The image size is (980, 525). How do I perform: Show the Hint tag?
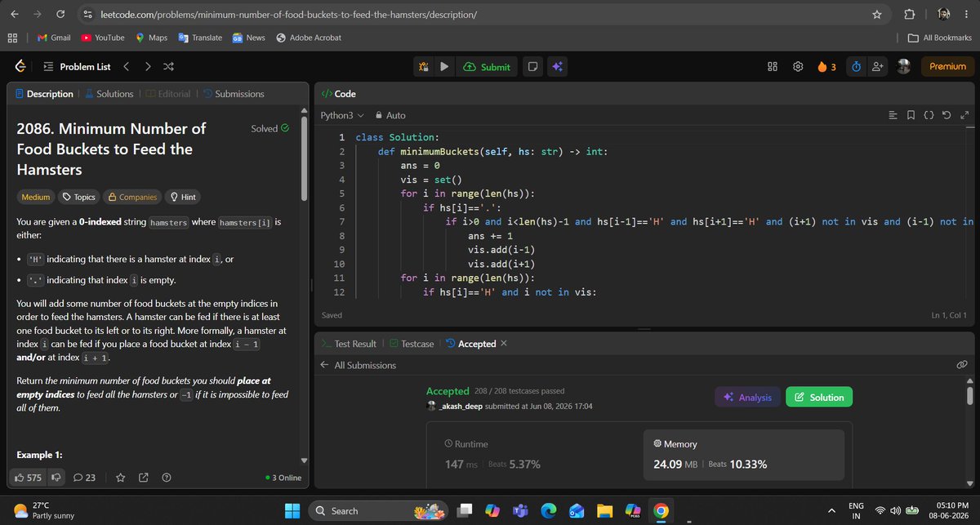(181, 197)
